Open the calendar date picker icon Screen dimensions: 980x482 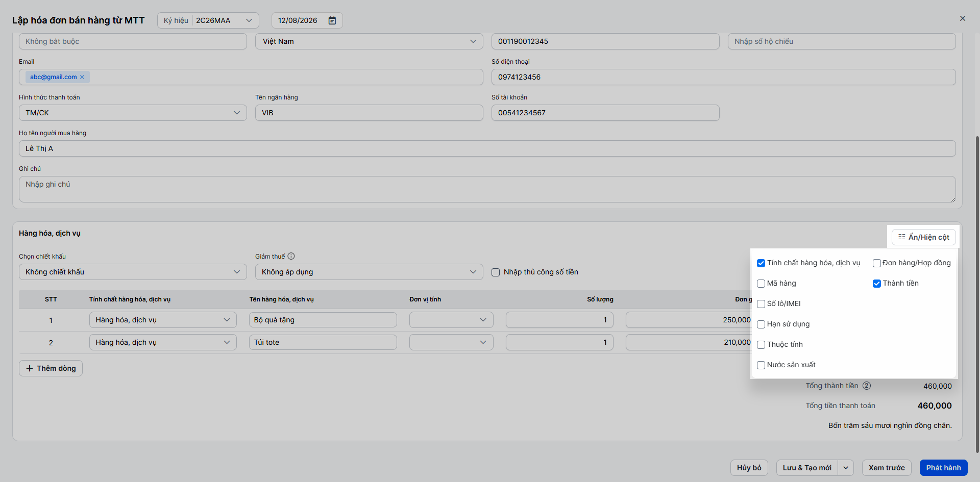pos(332,20)
